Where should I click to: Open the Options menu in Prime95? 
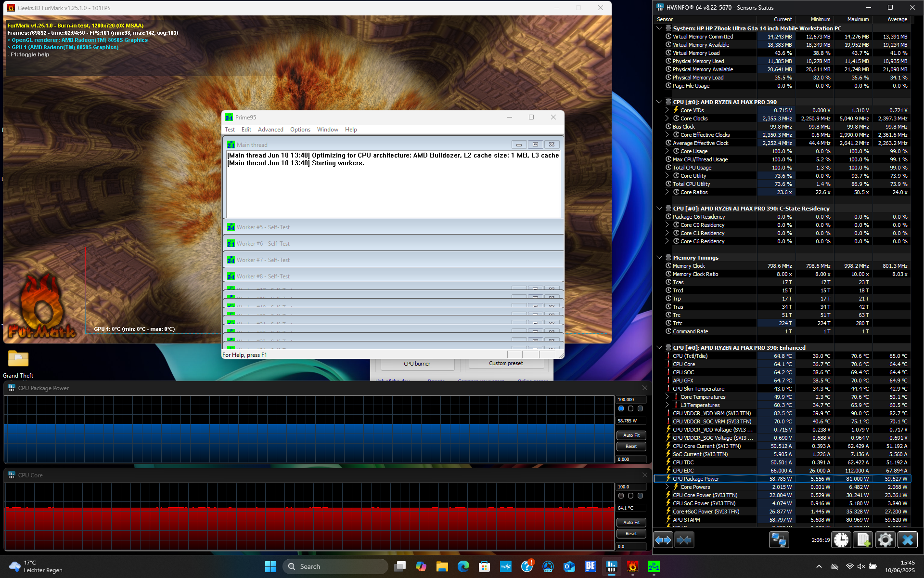pos(300,130)
